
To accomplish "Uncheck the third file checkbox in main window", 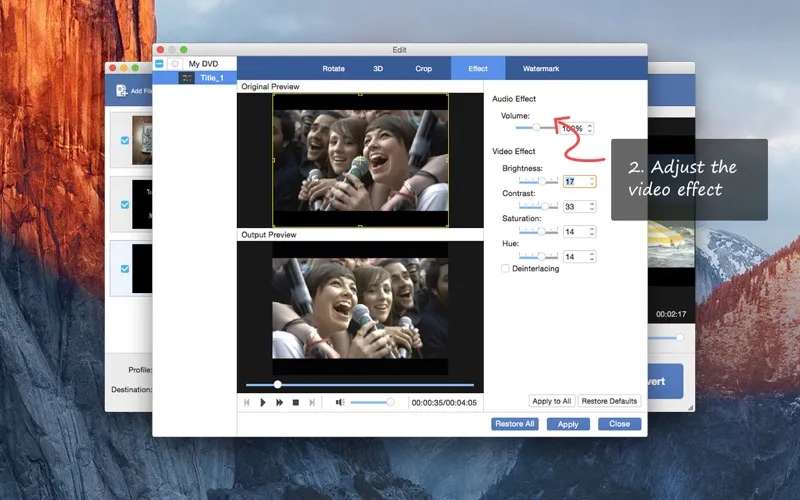I will click(x=125, y=268).
